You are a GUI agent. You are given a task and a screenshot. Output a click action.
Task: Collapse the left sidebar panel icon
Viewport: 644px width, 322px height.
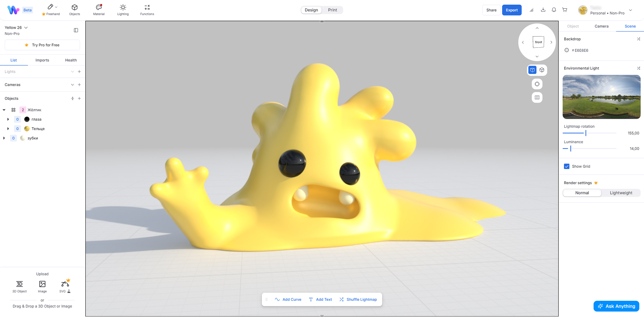point(76,30)
